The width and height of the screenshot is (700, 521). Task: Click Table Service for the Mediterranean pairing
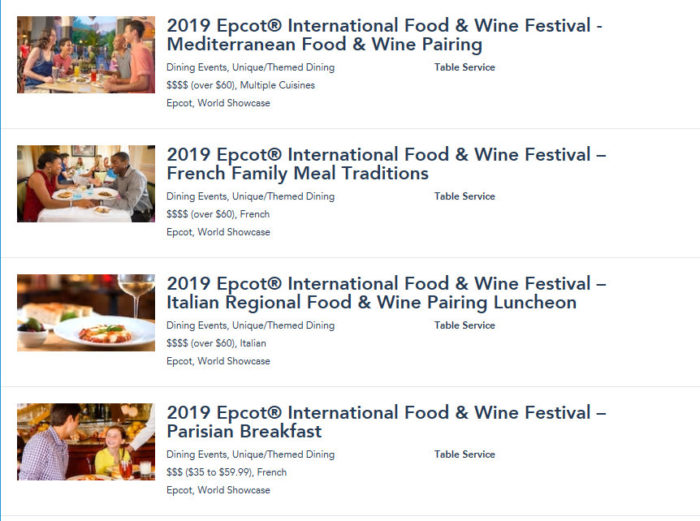464,68
